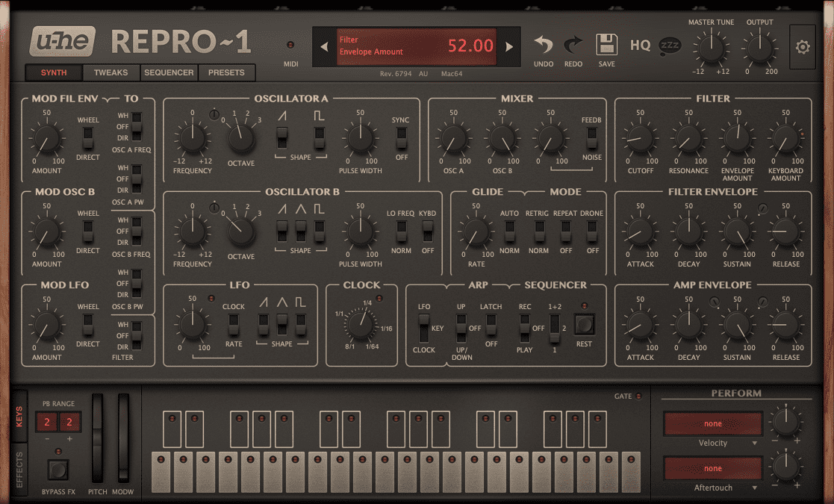Click the Aftertouch amount knob
This screenshot has height=504, width=834.
(785, 467)
